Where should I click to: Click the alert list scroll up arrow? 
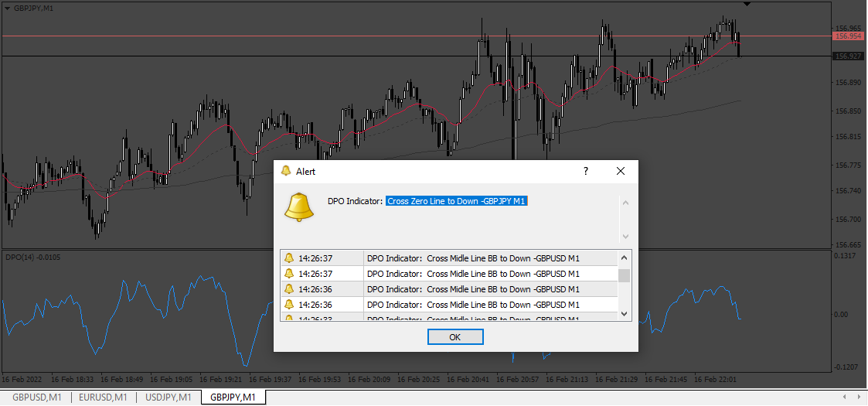(624, 258)
